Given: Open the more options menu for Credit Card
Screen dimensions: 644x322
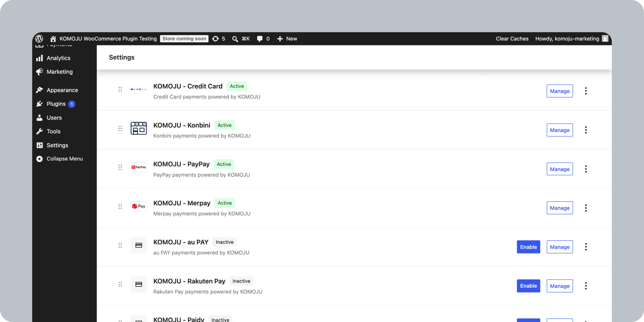Looking at the screenshot, I should coord(586,91).
